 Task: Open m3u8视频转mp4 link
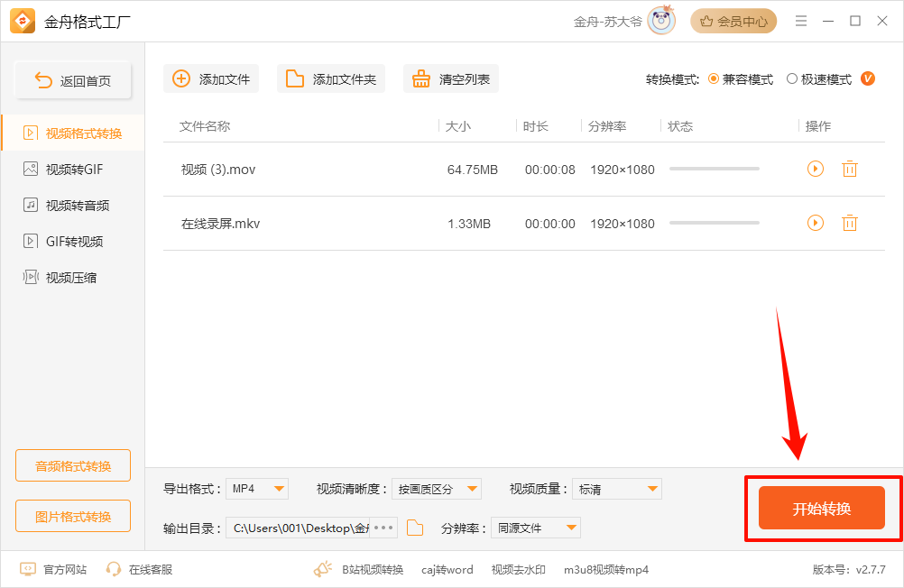[606, 570]
